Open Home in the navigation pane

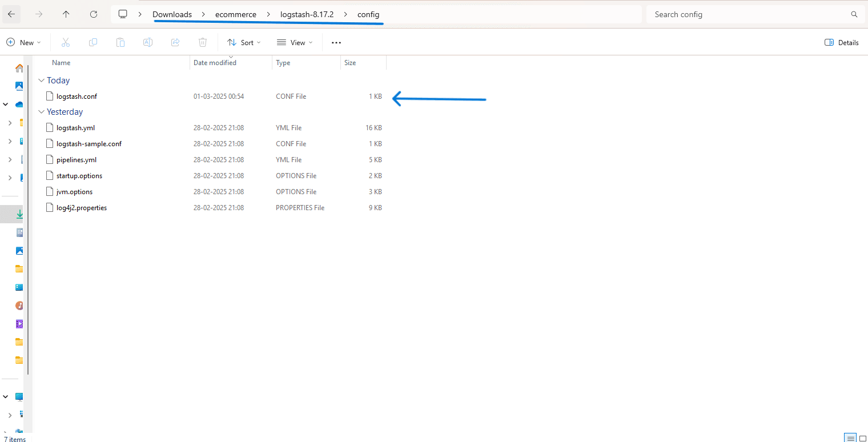coord(19,68)
